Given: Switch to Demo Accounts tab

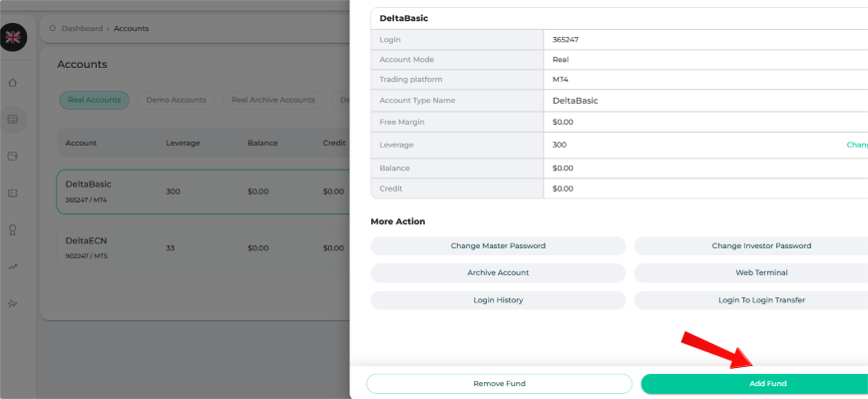Looking at the screenshot, I should click(176, 100).
